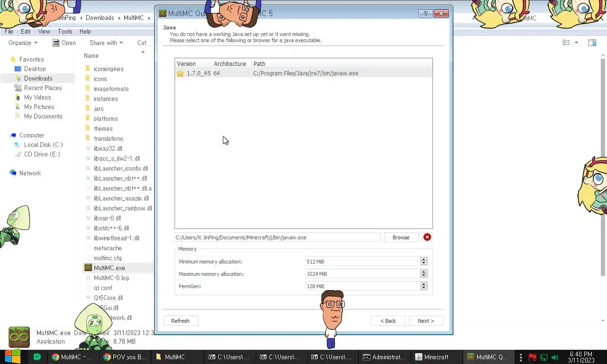Switch to the Chrome "MultiMC -" taskbar item

pyautogui.click(x=73, y=357)
